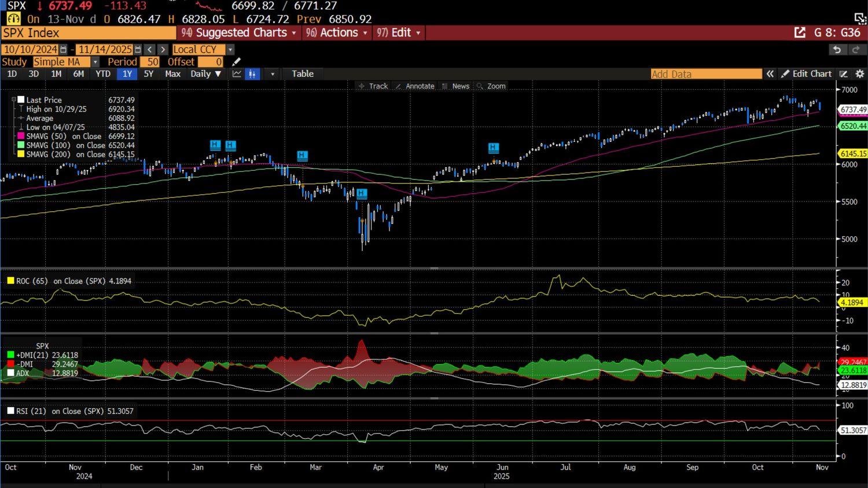Expand the Local CCY currency dropdown

230,50
